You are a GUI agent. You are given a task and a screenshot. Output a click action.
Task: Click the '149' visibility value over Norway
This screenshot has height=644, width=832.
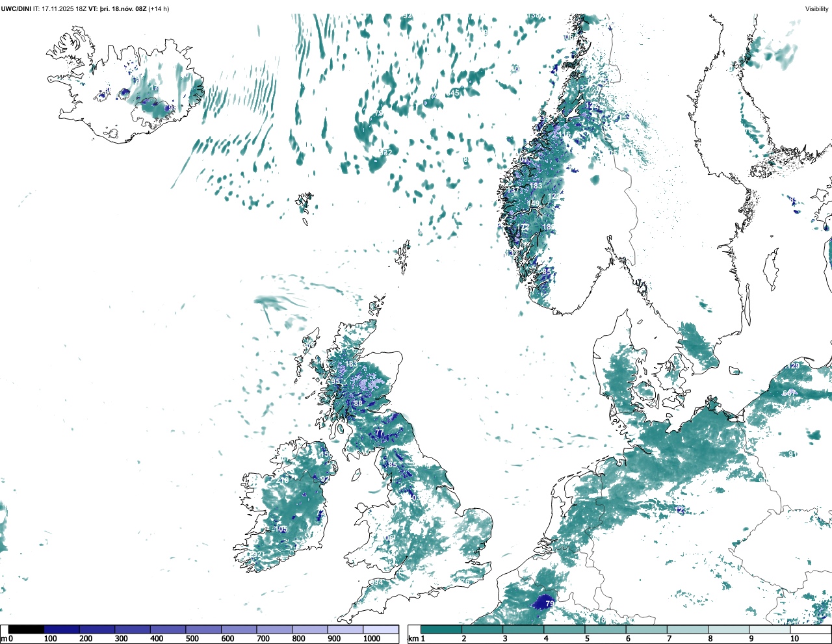(533, 203)
